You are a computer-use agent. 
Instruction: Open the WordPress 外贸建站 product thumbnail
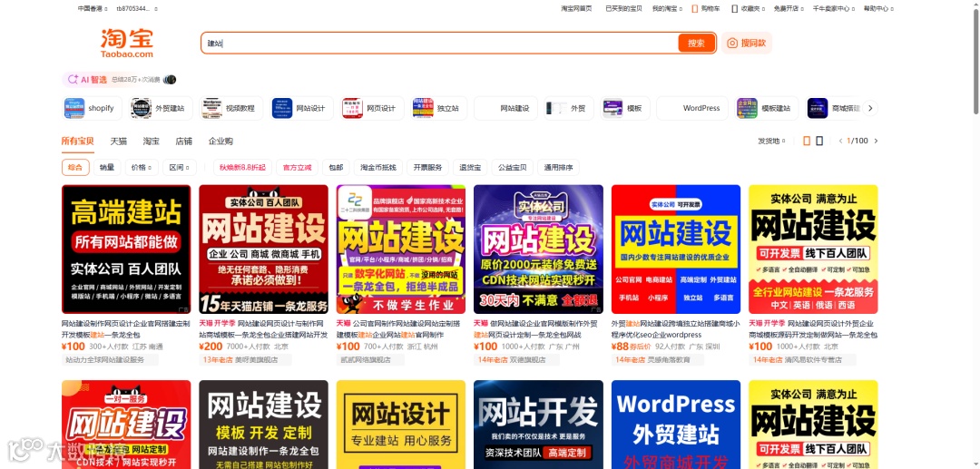pyautogui.click(x=676, y=425)
